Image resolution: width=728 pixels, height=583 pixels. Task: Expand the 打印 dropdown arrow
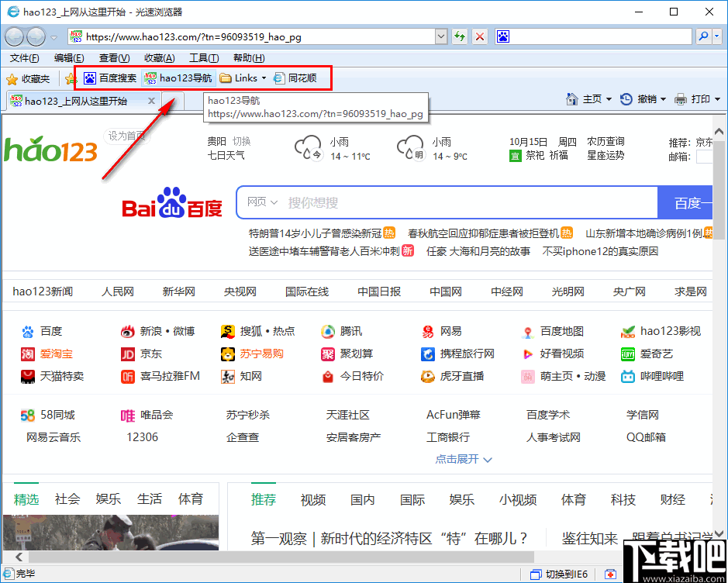(x=717, y=99)
